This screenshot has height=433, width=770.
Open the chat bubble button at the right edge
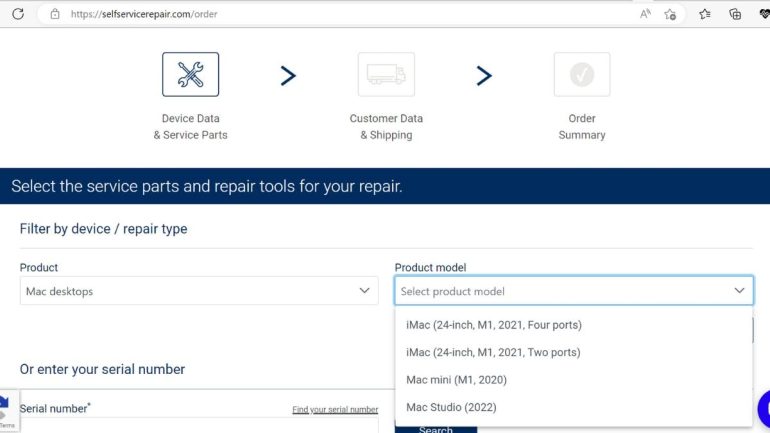click(764, 408)
